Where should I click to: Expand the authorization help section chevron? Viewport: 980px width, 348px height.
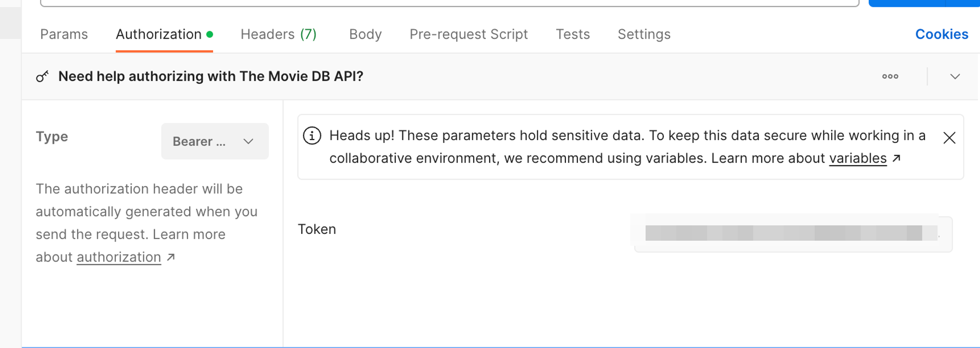pyautogui.click(x=955, y=76)
